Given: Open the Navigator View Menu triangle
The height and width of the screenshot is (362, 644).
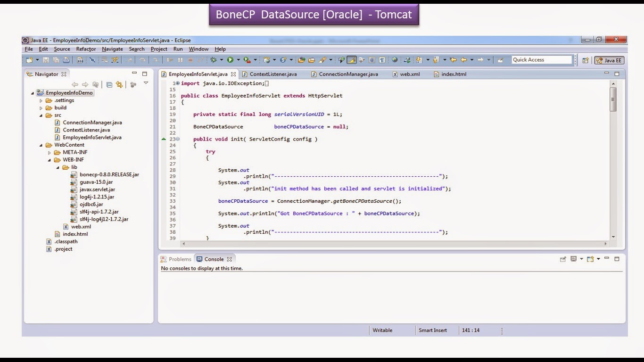Looking at the screenshot, I should tap(146, 83).
